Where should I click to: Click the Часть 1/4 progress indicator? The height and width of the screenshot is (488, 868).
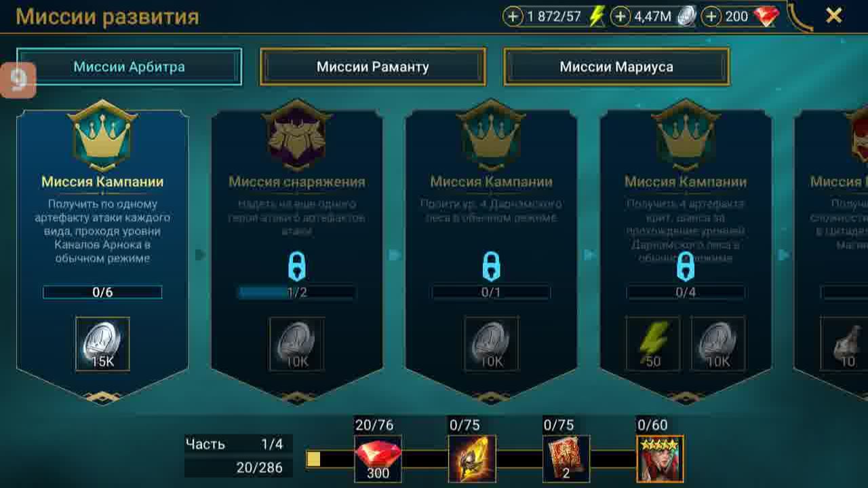pos(238,444)
